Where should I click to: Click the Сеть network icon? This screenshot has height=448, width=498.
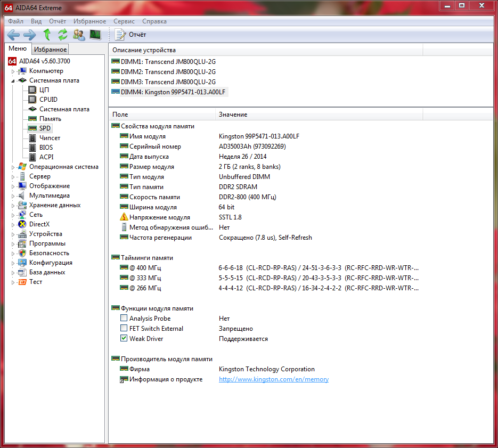pos(22,215)
